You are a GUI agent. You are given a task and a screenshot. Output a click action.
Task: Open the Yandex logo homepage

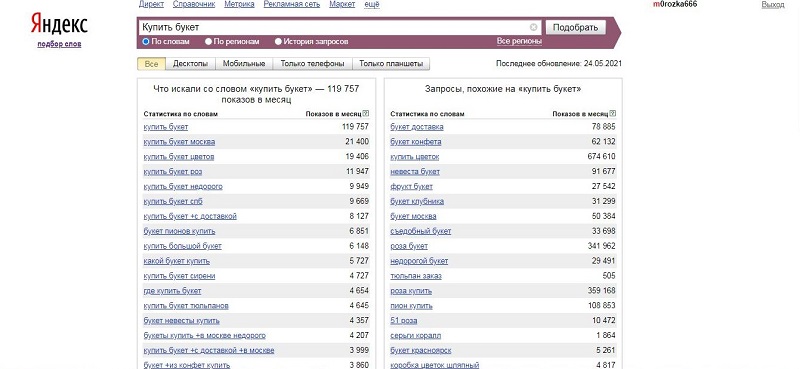pyautogui.click(x=59, y=24)
